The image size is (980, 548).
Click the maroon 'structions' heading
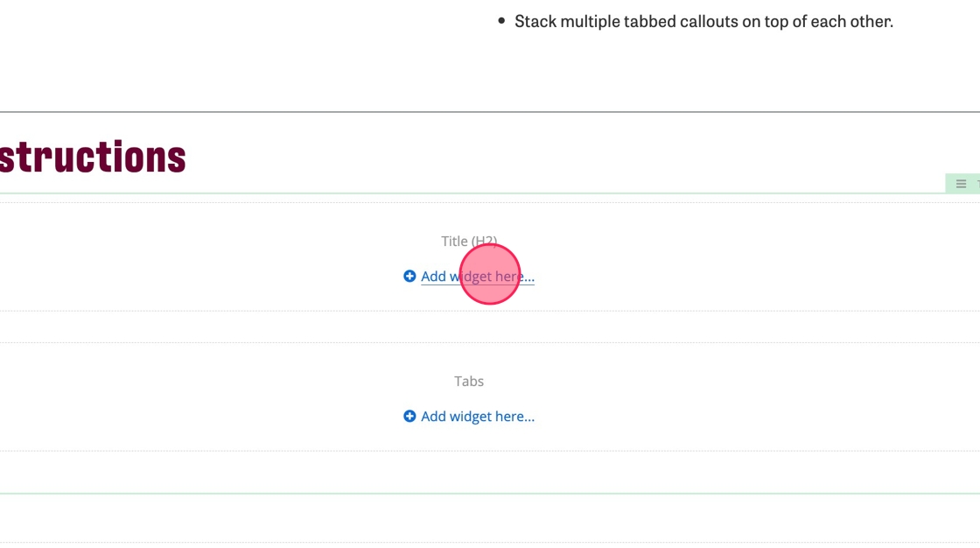click(93, 158)
